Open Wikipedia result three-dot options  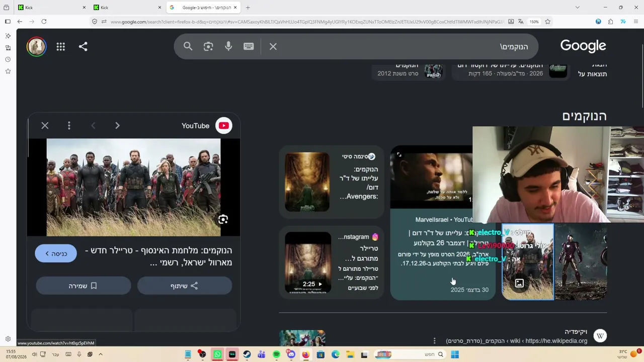[x=435, y=341]
